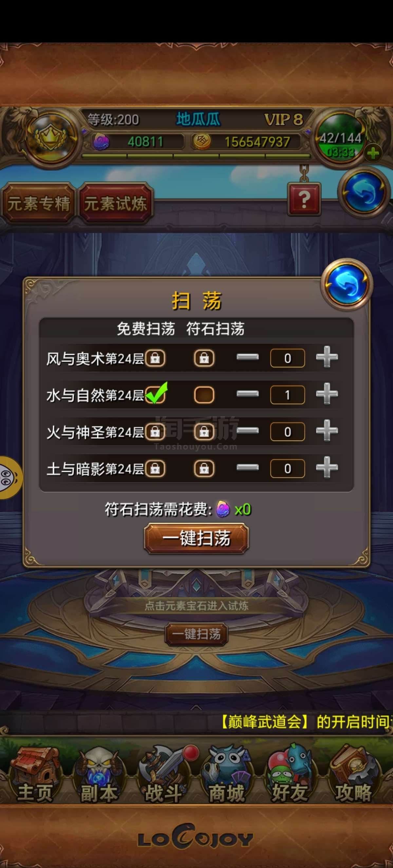The height and width of the screenshot is (868, 393).
Task: Click the sweep count field for 火与神圣第24层
Action: pos(288,432)
